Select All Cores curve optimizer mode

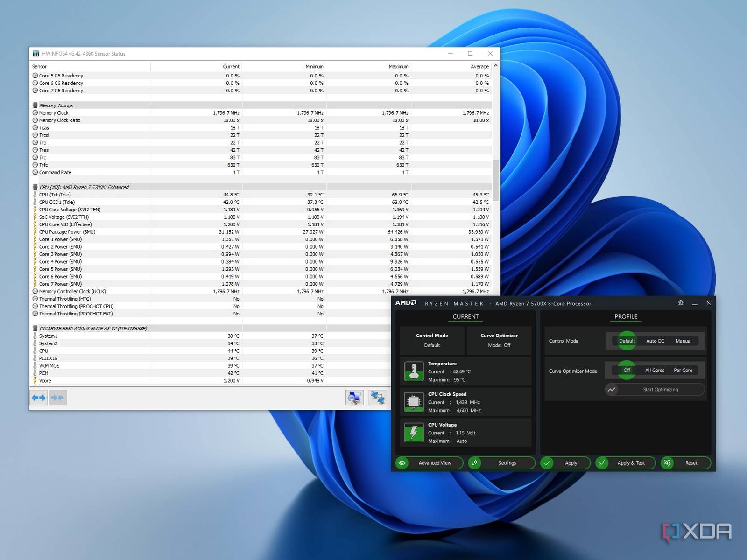click(655, 371)
